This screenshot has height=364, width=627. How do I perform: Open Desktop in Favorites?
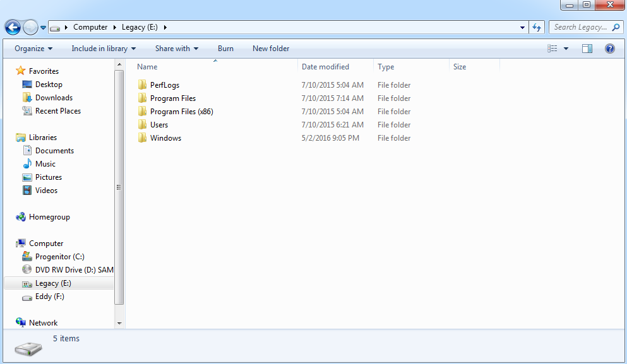pyautogui.click(x=49, y=85)
